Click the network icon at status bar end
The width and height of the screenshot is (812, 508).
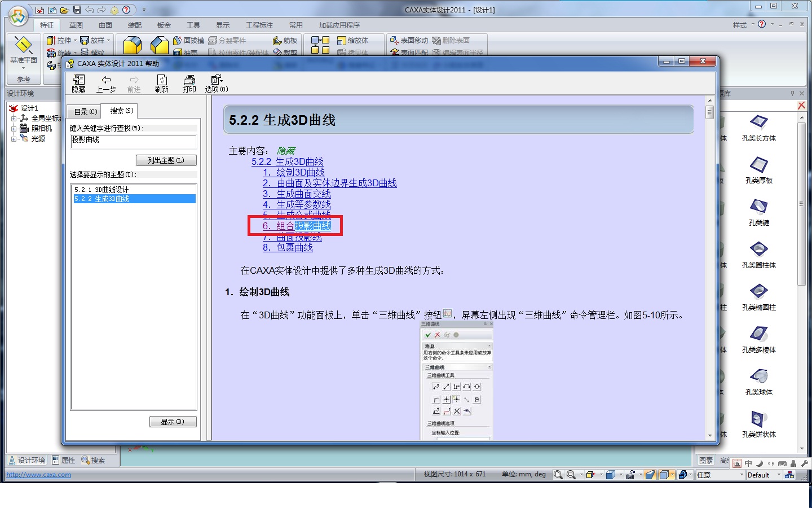coord(789,475)
